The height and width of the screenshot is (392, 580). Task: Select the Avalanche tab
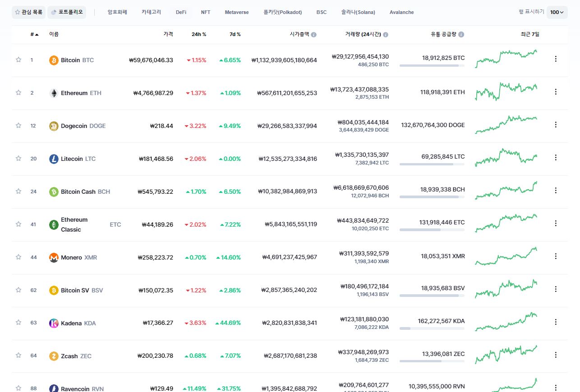pyautogui.click(x=401, y=12)
